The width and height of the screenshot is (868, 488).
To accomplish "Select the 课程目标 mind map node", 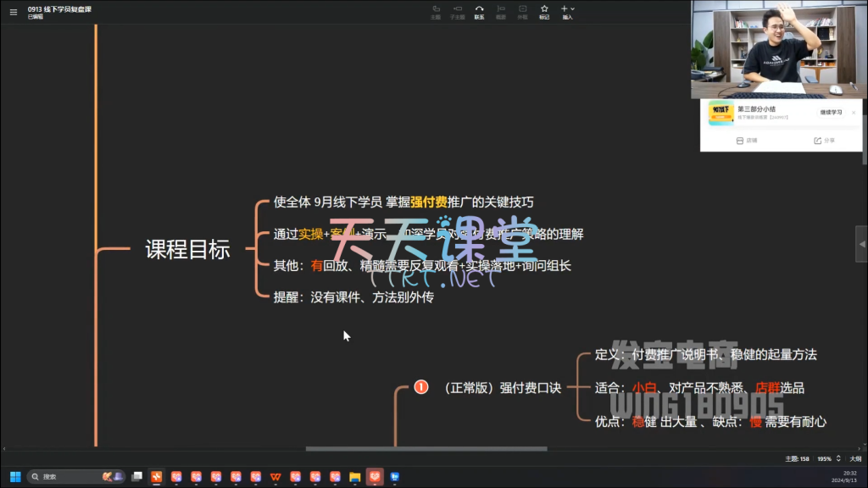I will tap(187, 250).
